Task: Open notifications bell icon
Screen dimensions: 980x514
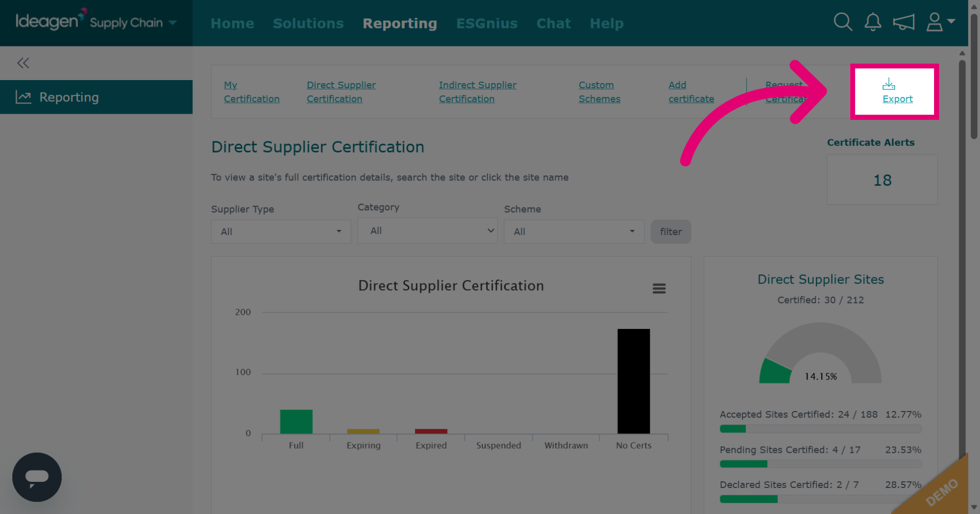Action: [873, 22]
